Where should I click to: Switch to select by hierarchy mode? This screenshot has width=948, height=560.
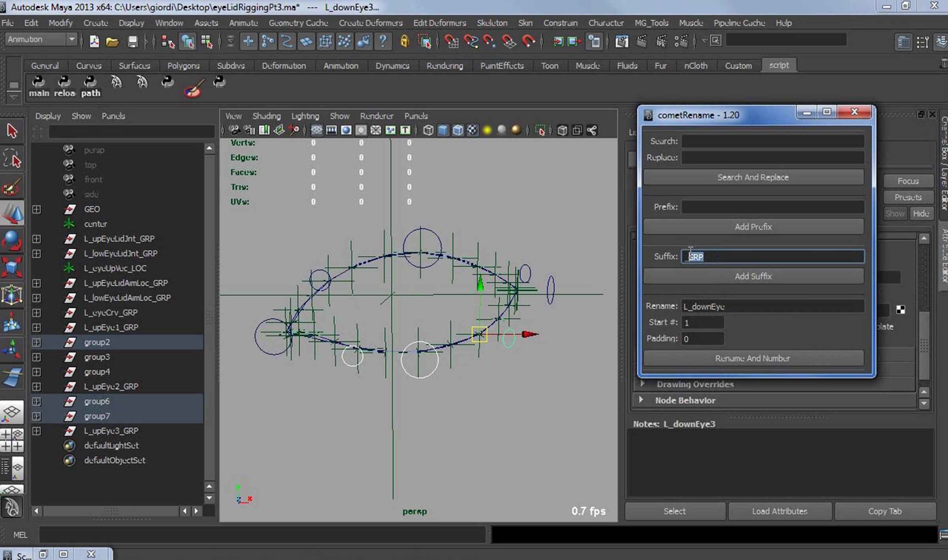[x=168, y=41]
